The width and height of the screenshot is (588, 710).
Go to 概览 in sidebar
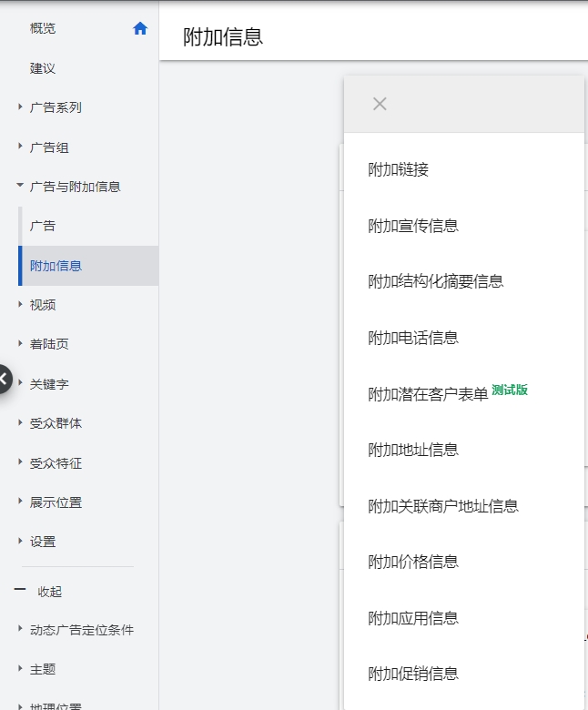click(x=43, y=28)
